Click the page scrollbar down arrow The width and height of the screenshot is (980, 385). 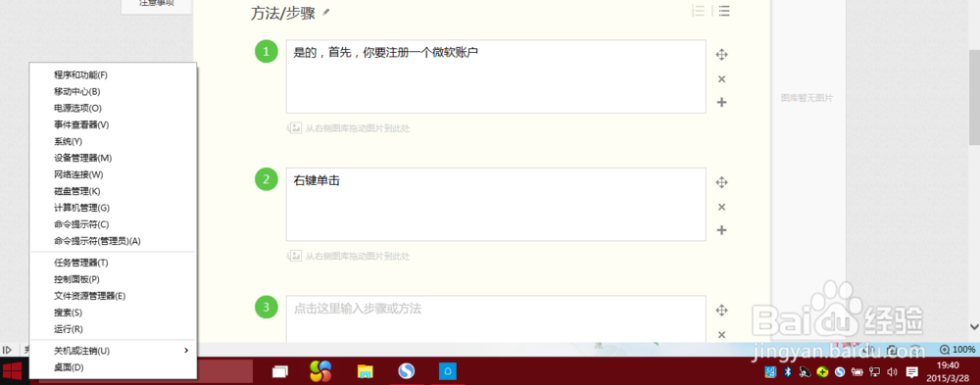click(974, 326)
